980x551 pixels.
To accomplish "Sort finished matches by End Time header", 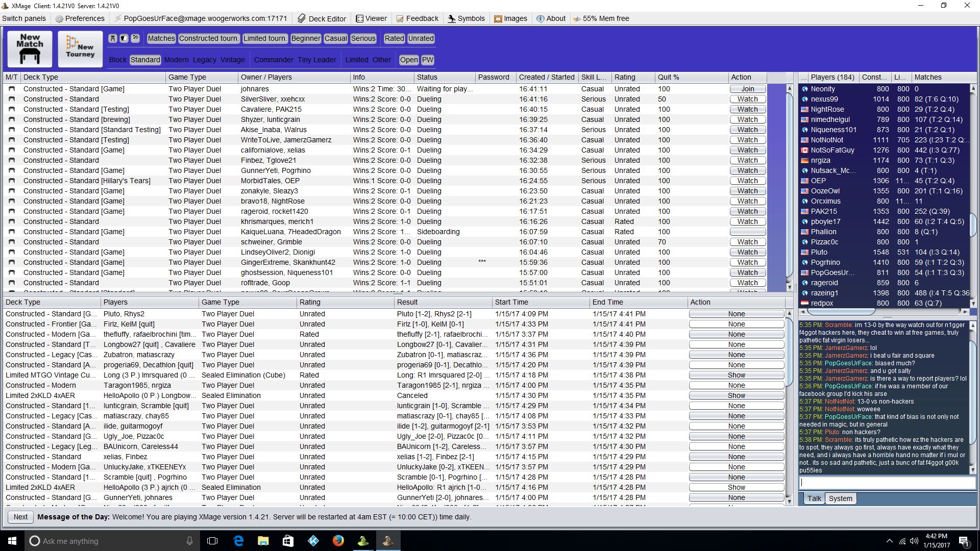I will 638,302.
